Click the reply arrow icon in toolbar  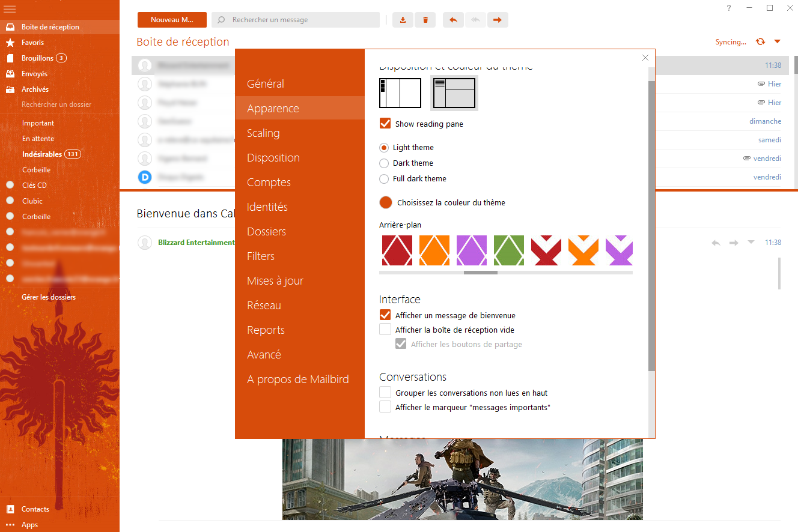pyautogui.click(x=454, y=20)
